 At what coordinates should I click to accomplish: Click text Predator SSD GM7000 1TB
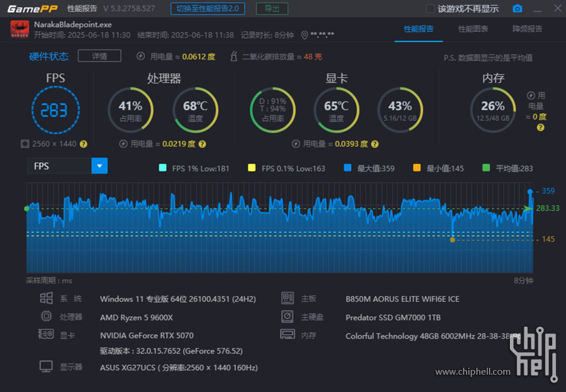[x=393, y=317]
